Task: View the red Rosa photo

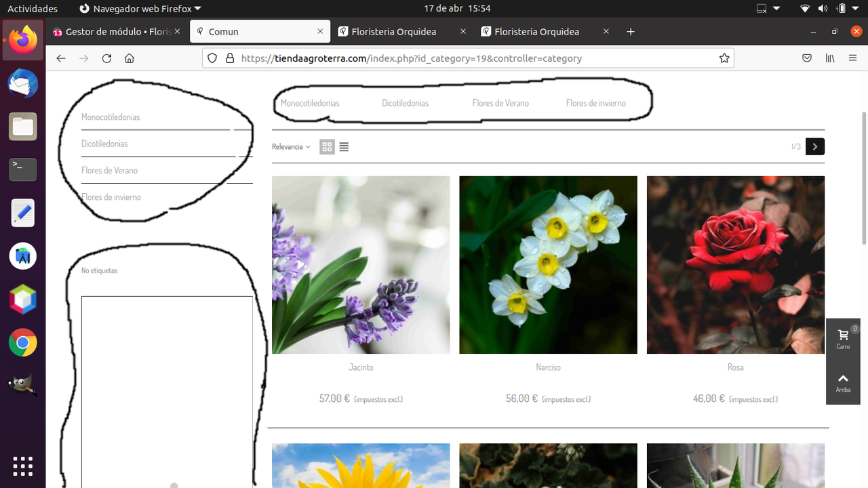Action: tap(736, 265)
